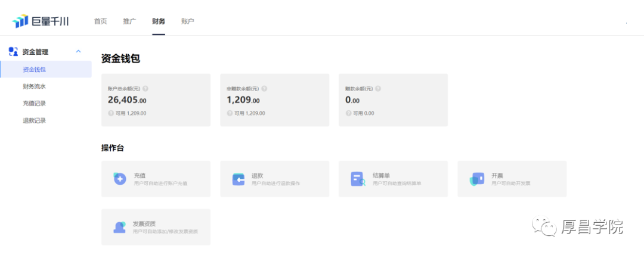Screen dimensions: 644x255
Task: Click help icon beside 赠款余额(元)
Action: (x=378, y=88)
